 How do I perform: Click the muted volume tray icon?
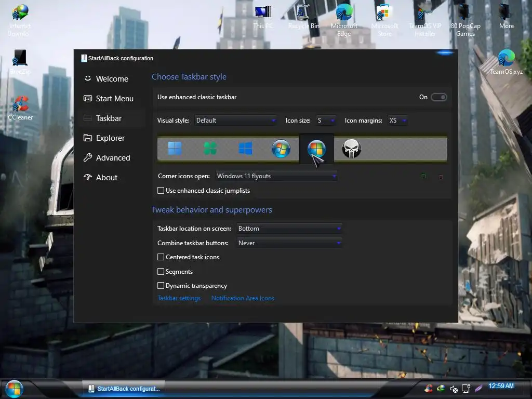tap(454, 389)
